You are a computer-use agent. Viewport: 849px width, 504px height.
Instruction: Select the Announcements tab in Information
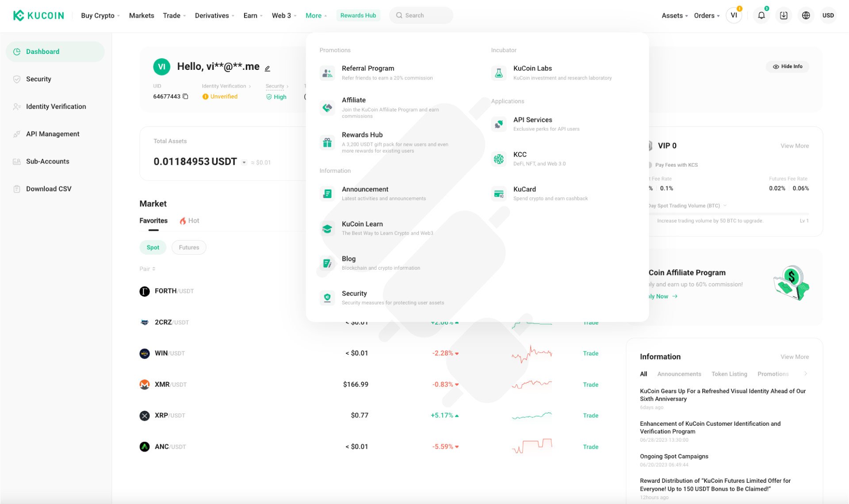[x=679, y=374]
